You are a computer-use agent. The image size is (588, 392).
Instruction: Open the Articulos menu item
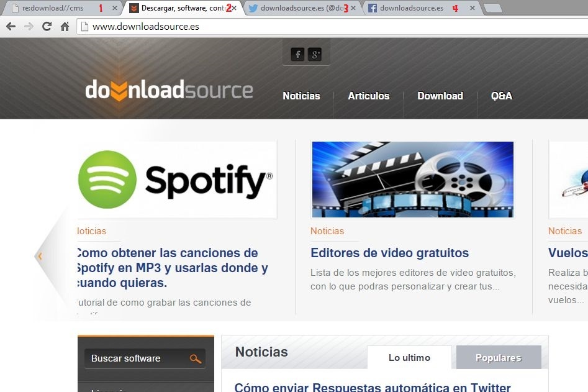pos(369,96)
